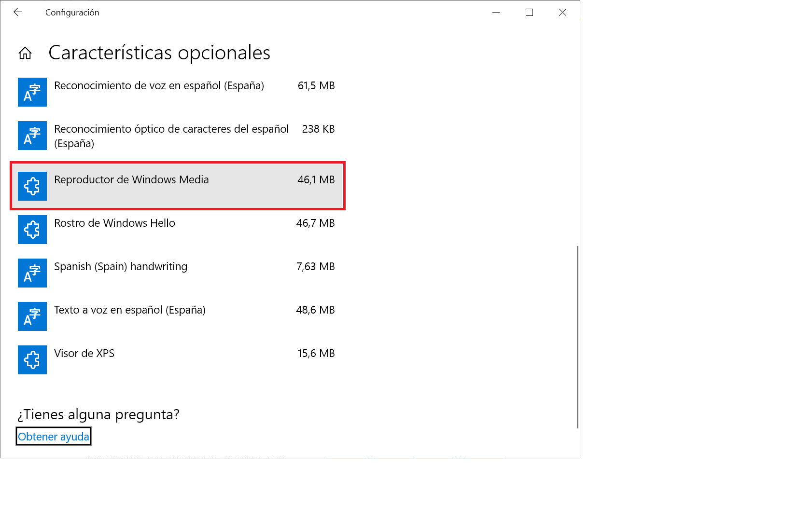Screen dimensions: 812x521
Task: Click the Texto a voz language icon
Action: 32,316
